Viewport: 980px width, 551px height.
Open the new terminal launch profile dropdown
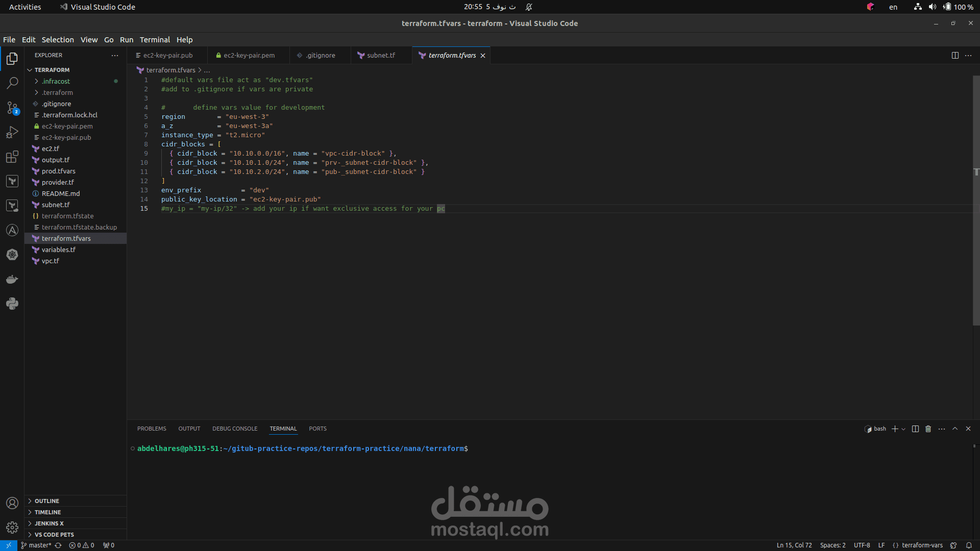coord(903,429)
